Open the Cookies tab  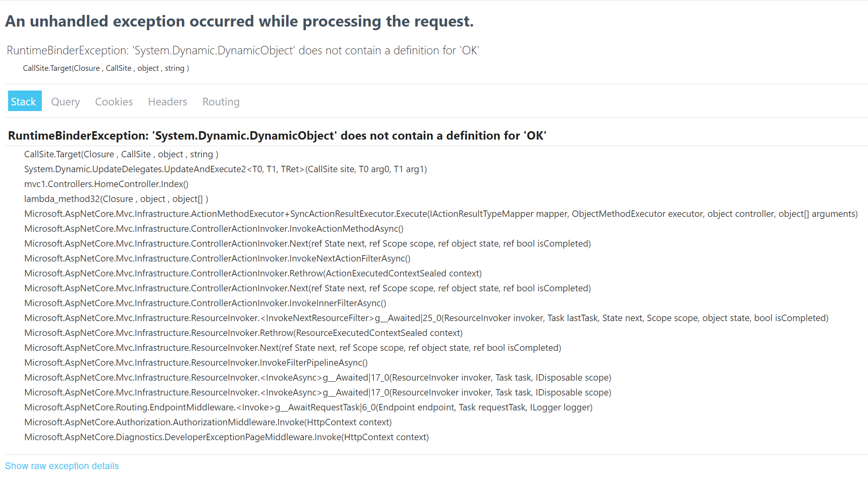tap(114, 101)
